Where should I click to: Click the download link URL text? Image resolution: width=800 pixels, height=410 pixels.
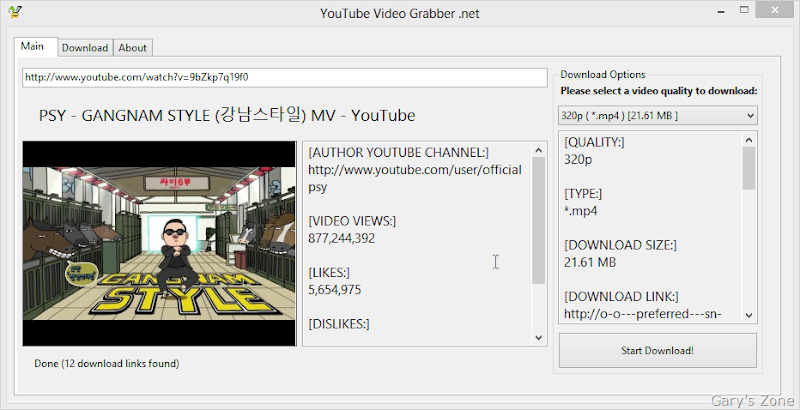click(x=643, y=314)
